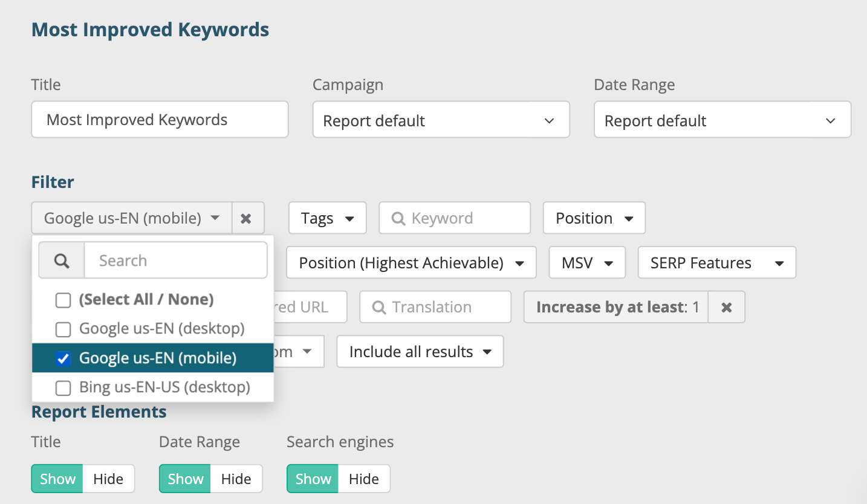Check Bing us-EN-US (desktop) option
Viewport: 867px width, 504px height.
tap(63, 387)
